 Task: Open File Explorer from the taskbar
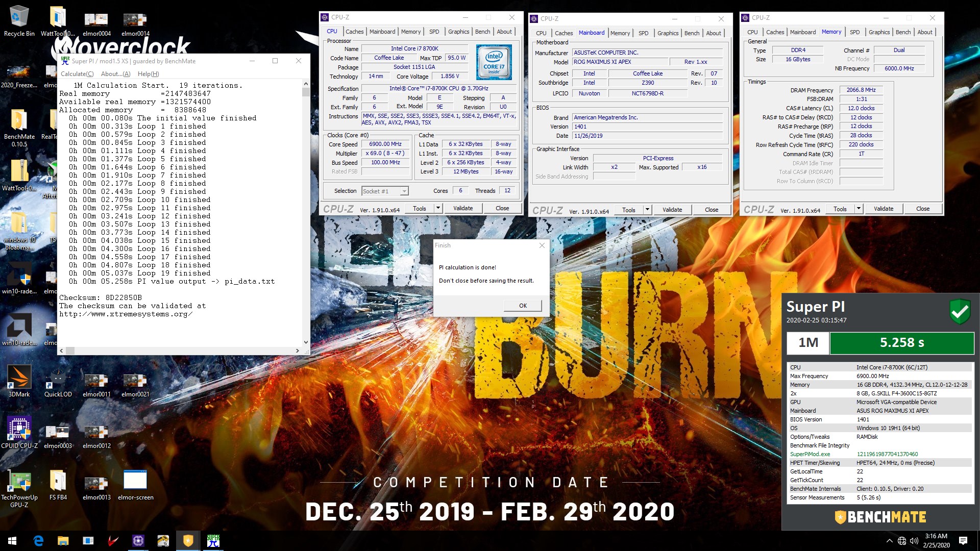coord(63,541)
